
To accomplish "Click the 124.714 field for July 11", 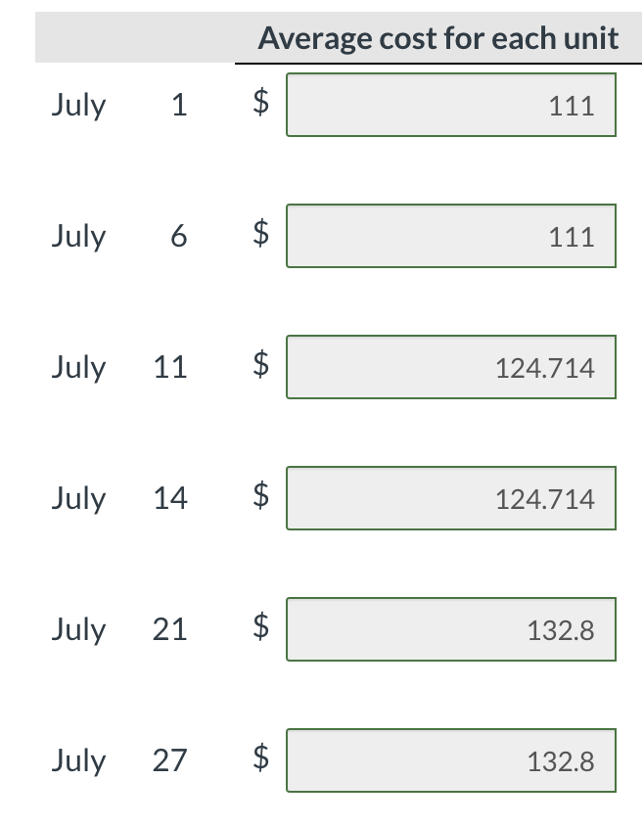I will click(x=450, y=367).
